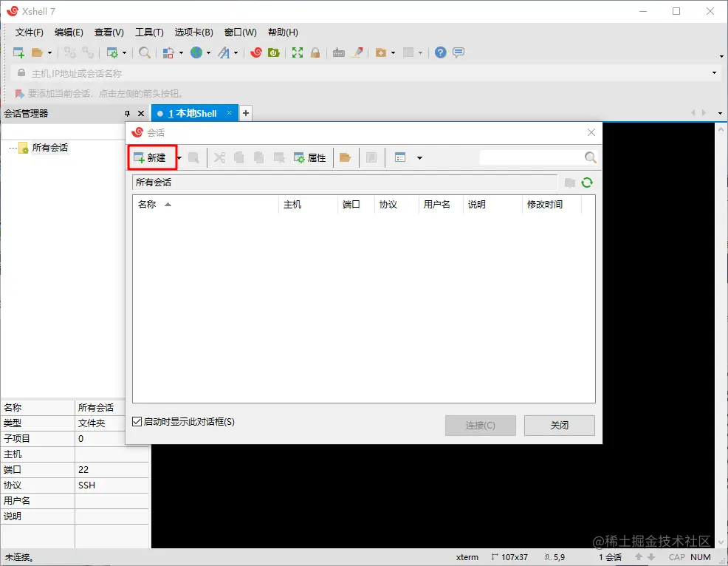Expand the dropdown arrow next to 新建
Viewport: 728px width, 566px height.
click(x=178, y=157)
